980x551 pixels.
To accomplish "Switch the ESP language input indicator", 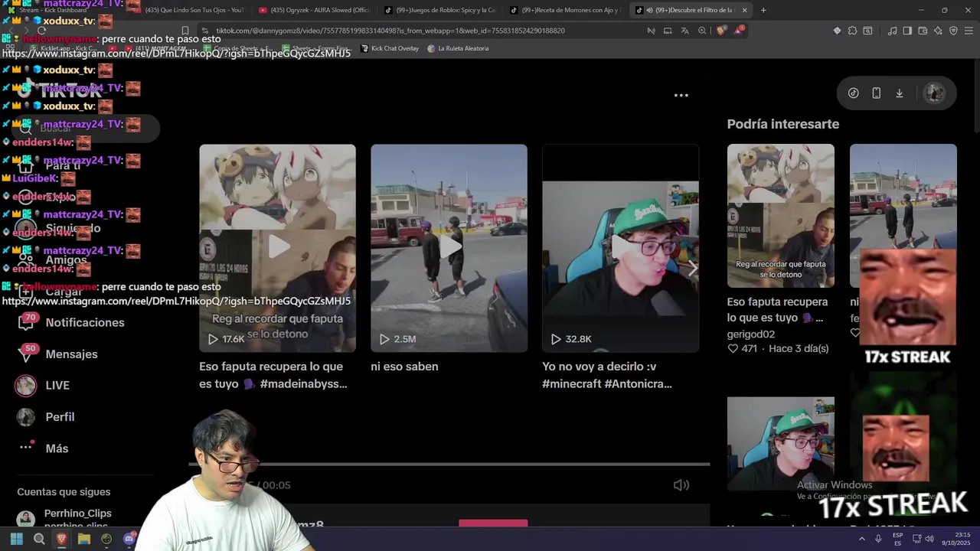I will pos(898,539).
